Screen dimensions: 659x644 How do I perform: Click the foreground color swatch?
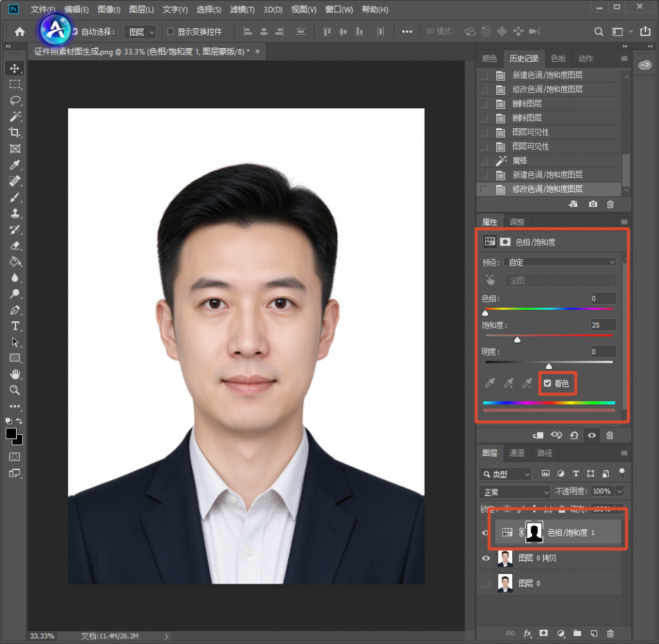(x=12, y=433)
